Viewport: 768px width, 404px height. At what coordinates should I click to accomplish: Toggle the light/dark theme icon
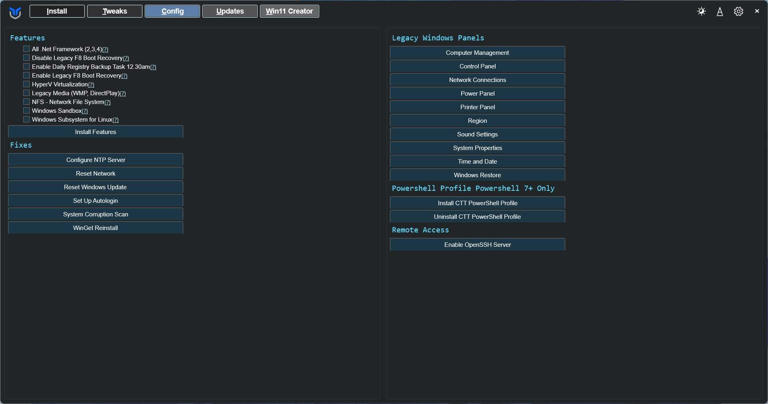point(701,12)
